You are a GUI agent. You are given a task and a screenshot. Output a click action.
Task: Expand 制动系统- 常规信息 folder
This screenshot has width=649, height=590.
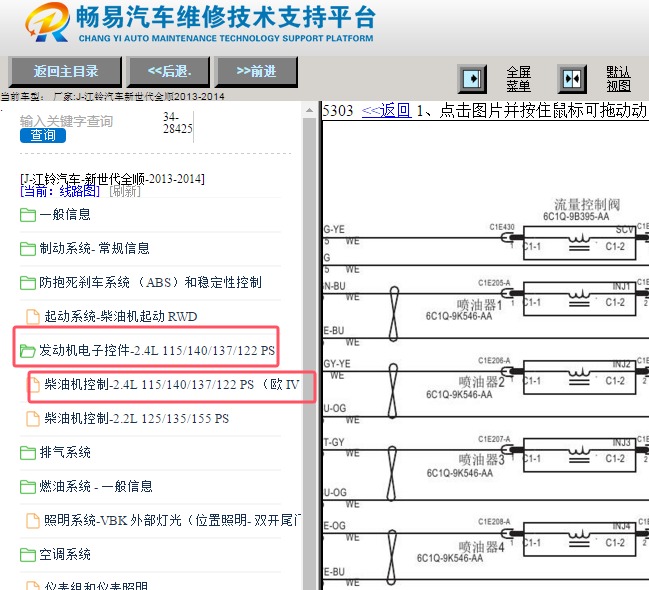coord(94,248)
